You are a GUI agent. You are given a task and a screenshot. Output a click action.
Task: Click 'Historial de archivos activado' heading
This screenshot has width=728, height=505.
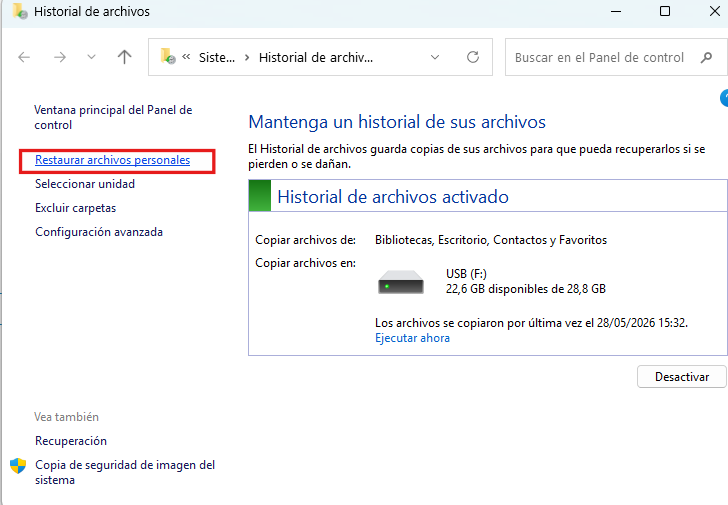pos(393,197)
